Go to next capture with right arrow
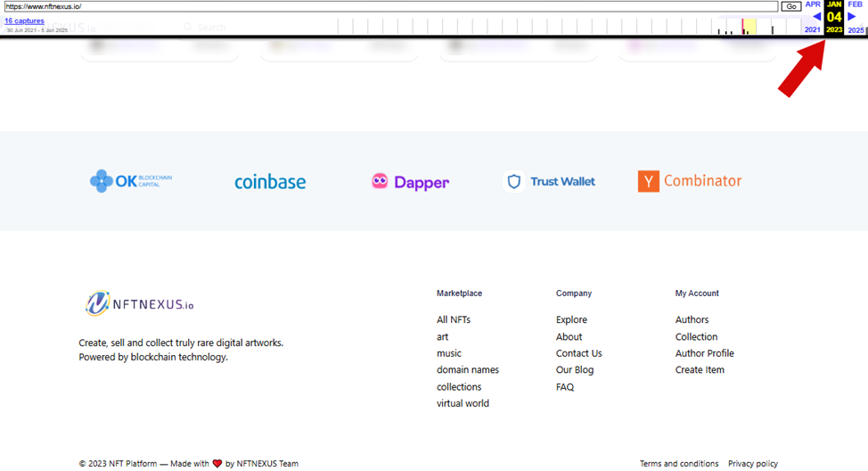Viewport: 868px width, 471px height. pyautogui.click(x=852, y=17)
